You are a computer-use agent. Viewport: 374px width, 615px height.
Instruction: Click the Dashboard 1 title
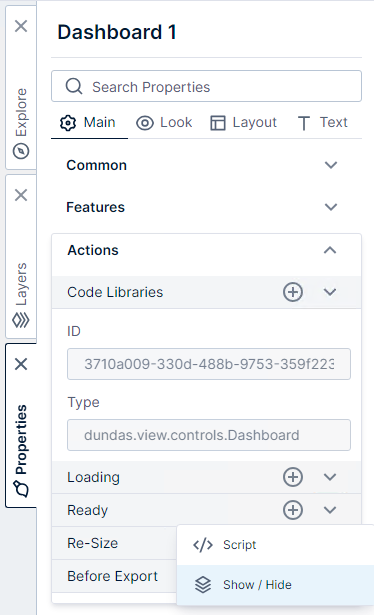(117, 32)
